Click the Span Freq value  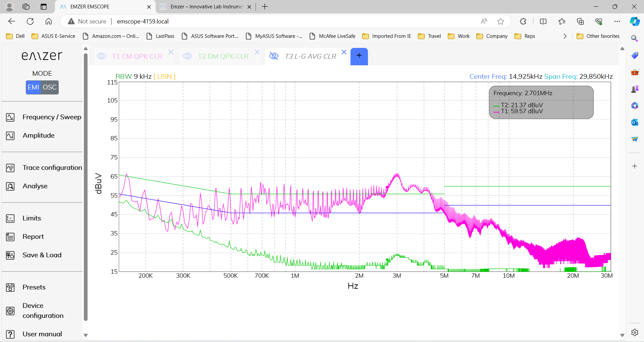click(x=596, y=77)
